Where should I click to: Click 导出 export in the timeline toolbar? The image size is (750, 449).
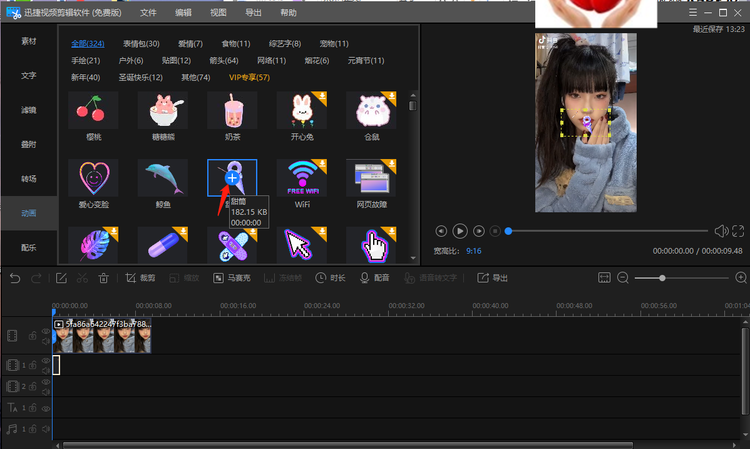[492, 278]
